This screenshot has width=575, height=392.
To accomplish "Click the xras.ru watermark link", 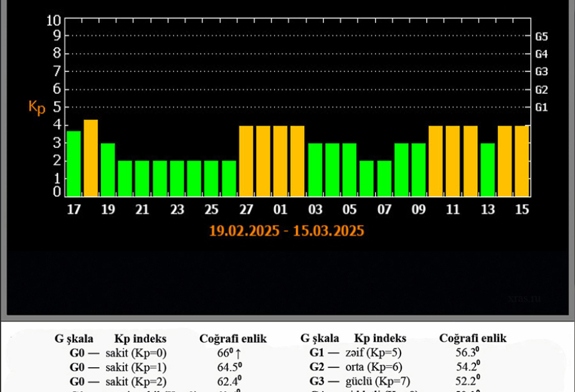I will click(525, 298).
